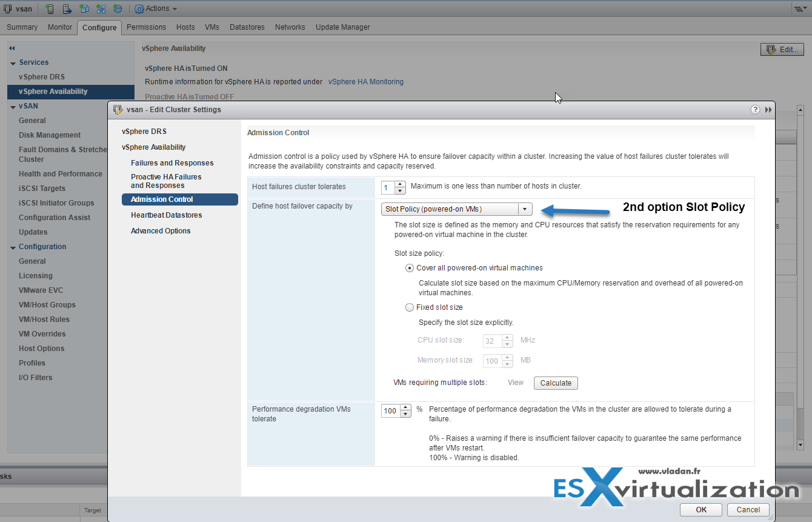Open Advanced Options in the dialog
Screen dimensions: 812x522
[161, 231]
